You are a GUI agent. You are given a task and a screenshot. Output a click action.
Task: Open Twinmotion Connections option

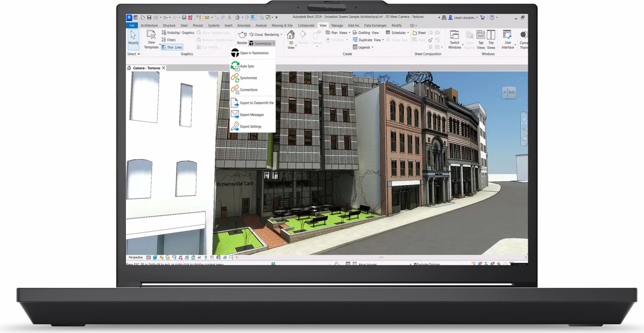pyautogui.click(x=248, y=90)
